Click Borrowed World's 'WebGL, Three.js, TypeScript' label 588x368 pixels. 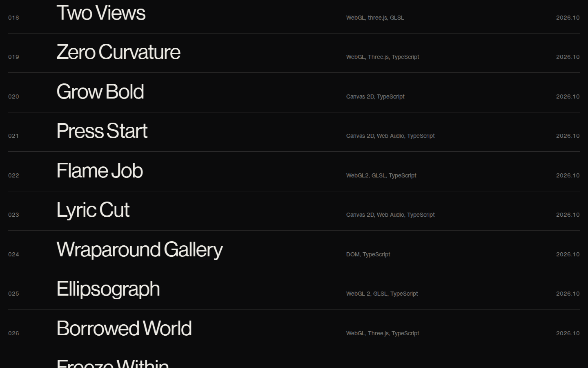(x=383, y=333)
